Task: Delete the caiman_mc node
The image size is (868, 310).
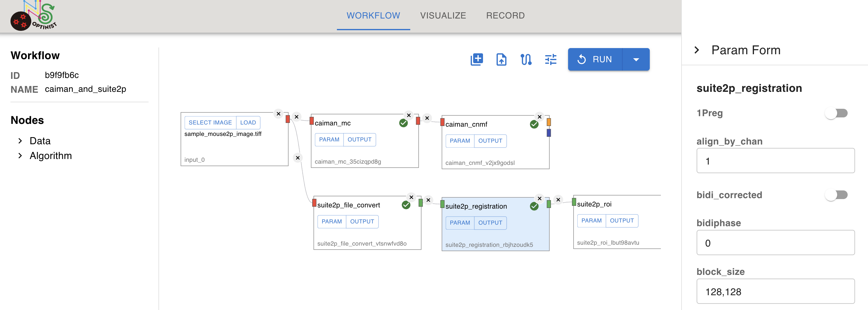Action: (x=409, y=115)
